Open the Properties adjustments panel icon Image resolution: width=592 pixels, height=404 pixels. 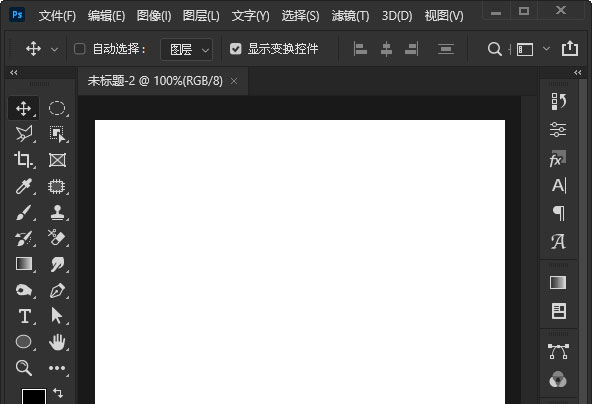(558, 130)
